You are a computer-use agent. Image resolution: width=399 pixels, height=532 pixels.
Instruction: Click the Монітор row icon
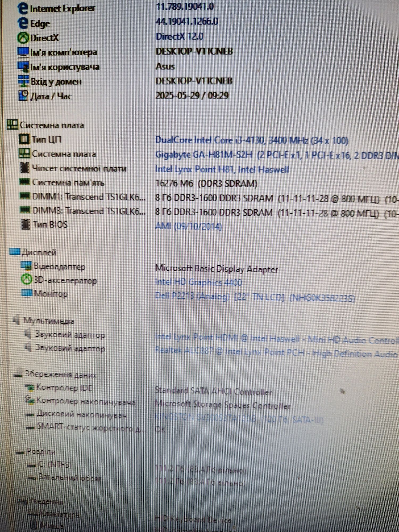(x=27, y=293)
